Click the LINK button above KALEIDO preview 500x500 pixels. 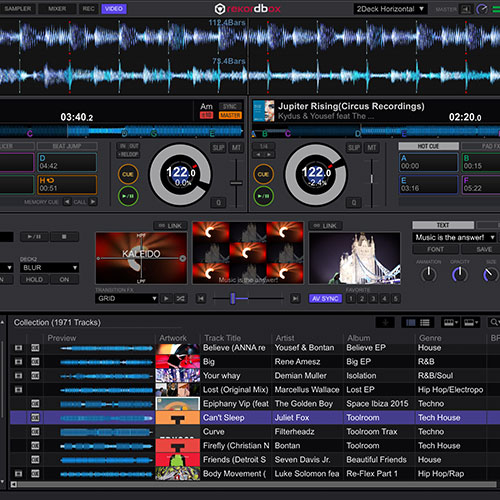(x=170, y=226)
